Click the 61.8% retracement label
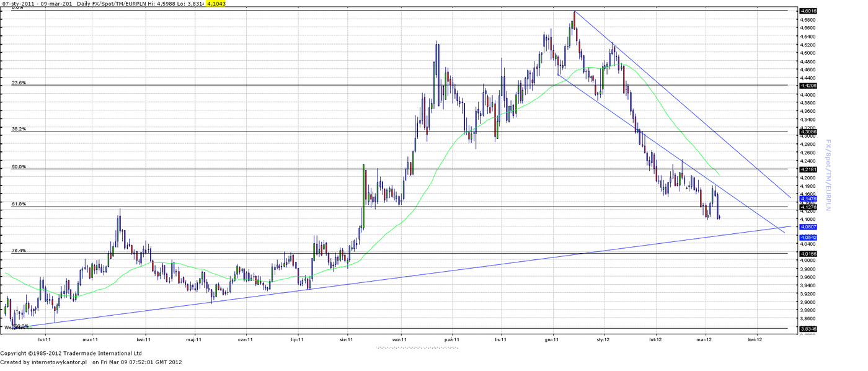868x371 pixels. point(19,203)
